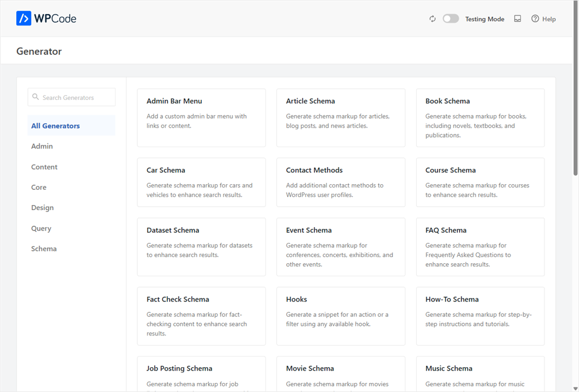Focus the Search Generators field
This screenshot has width=579, height=392.
[x=72, y=97]
